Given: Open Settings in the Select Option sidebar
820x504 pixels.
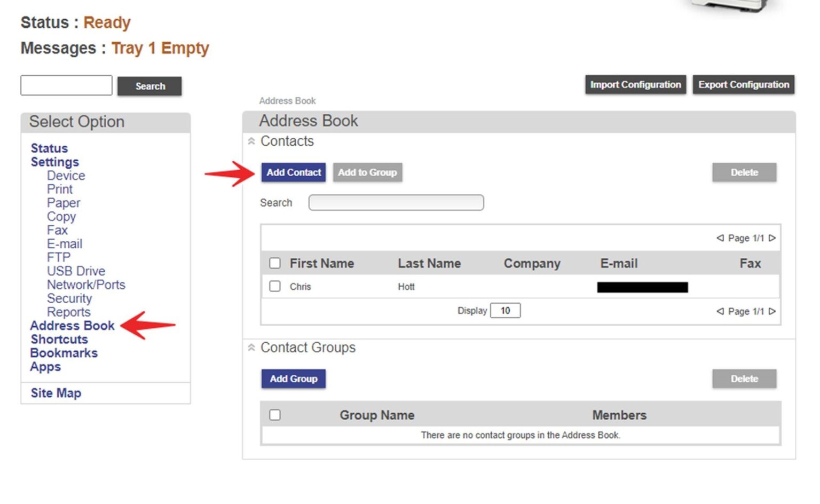Looking at the screenshot, I should (x=55, y=162).
